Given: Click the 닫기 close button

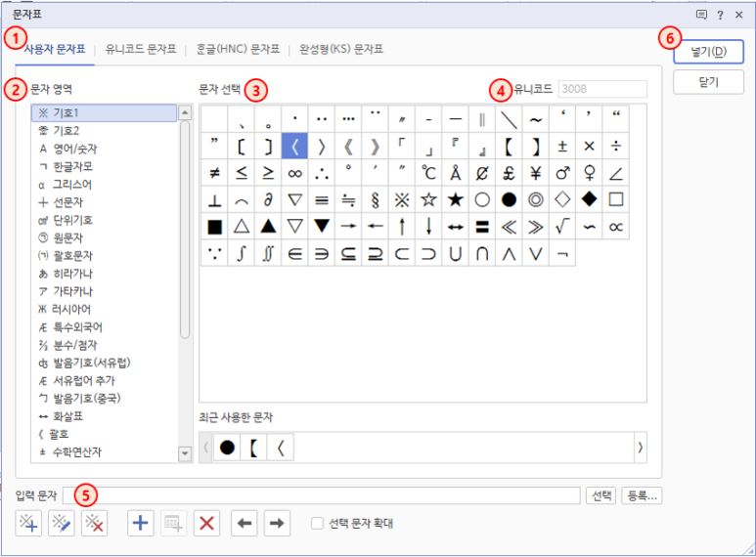Looking at the screenshot, I should coord(708,82).
